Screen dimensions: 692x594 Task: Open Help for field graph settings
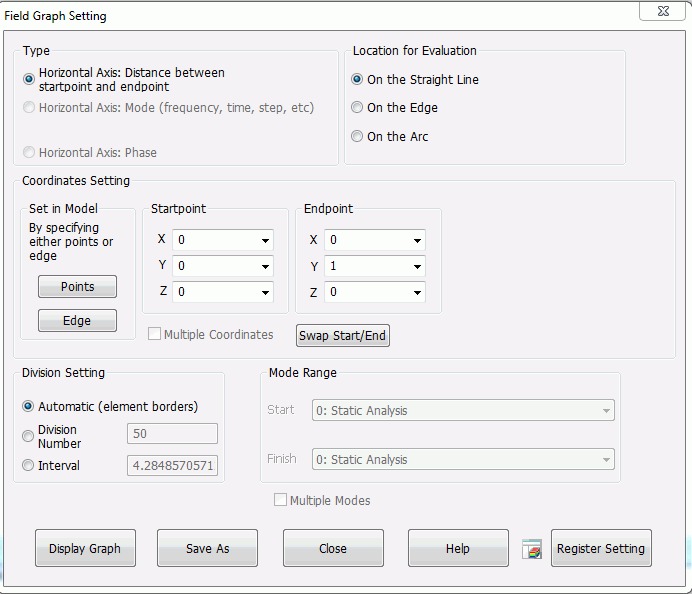pyautogui.click(x=458, y=548)
